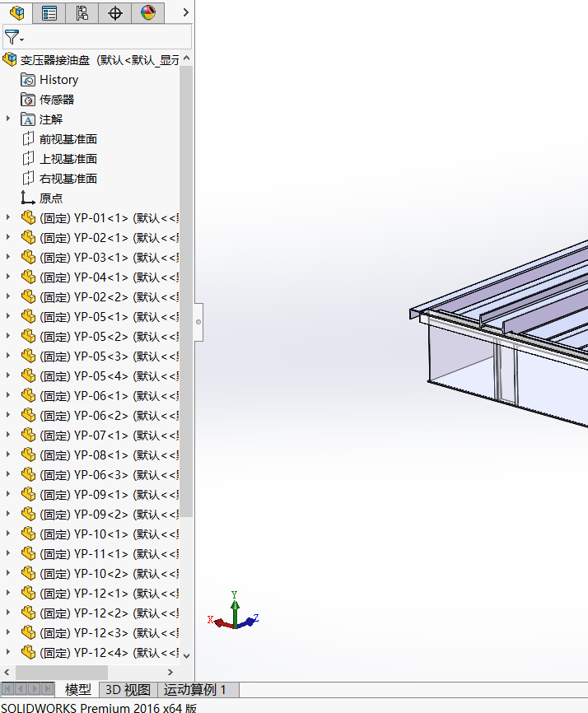Go to first bottom tab navigation arrow

[7, 689]
